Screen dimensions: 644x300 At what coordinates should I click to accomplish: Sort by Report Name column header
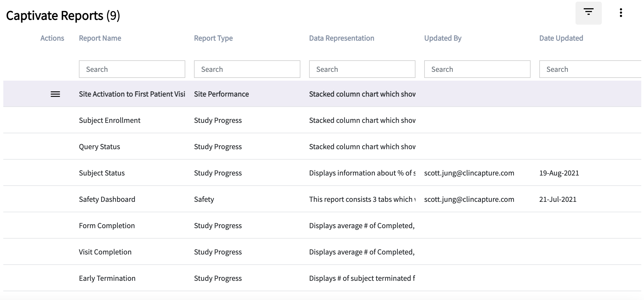100,38
